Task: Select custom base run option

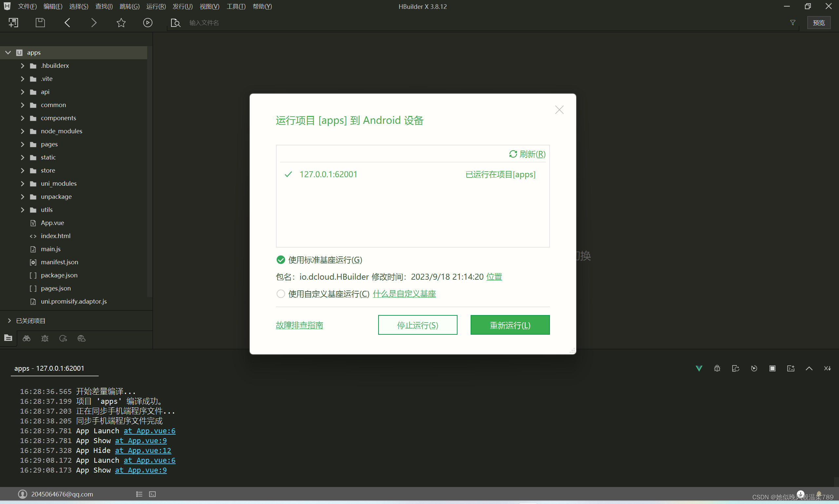Action: coord(280,294)
